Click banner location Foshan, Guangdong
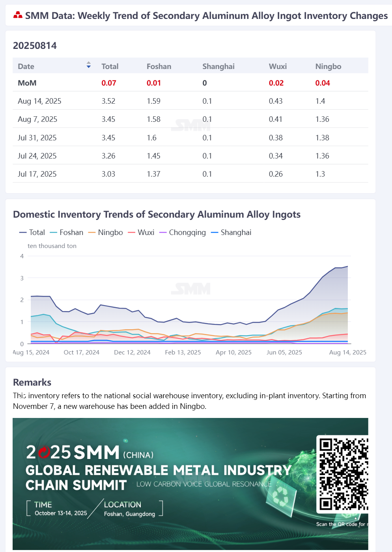This screenshot has height=552, width=392. 129,514
